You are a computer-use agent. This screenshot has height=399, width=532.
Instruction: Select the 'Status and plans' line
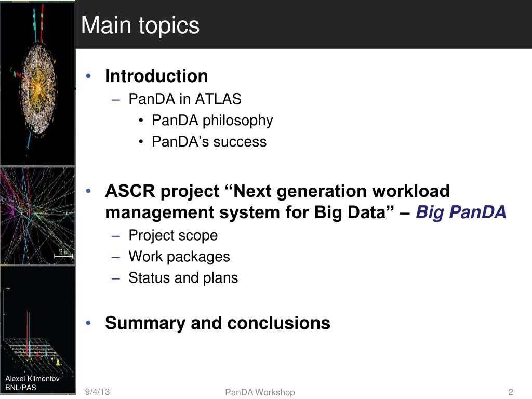[183, 278]
